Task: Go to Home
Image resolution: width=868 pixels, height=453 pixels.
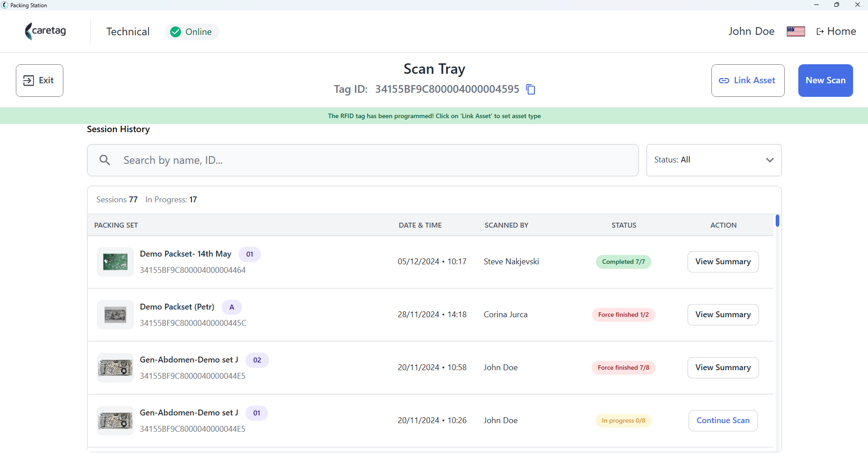Action: pos(836,31)
